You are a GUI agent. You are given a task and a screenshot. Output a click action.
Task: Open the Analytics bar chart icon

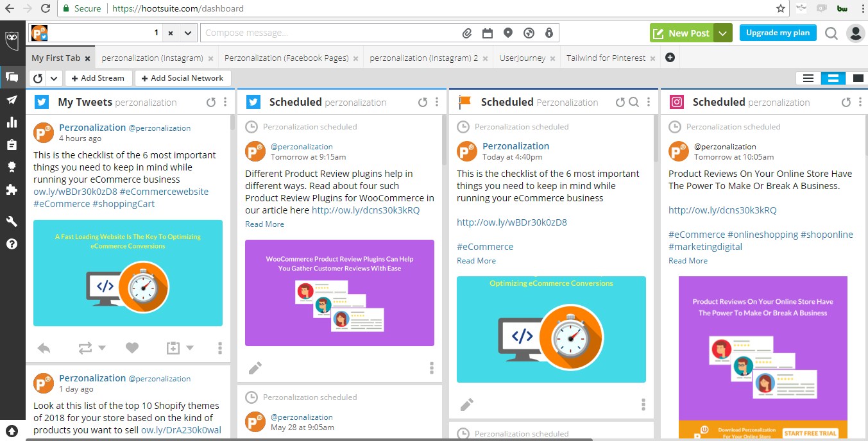pos(12,122)
